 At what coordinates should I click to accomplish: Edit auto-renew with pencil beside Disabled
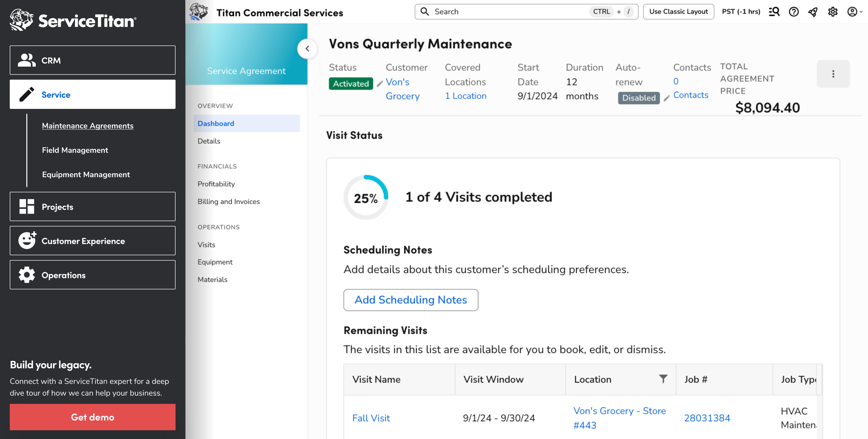tap(666, 98)
